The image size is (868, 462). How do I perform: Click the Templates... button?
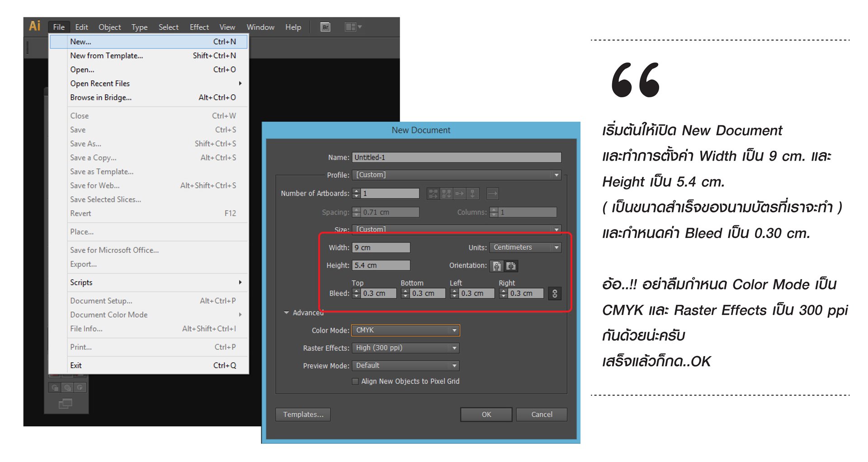point(303,414)
